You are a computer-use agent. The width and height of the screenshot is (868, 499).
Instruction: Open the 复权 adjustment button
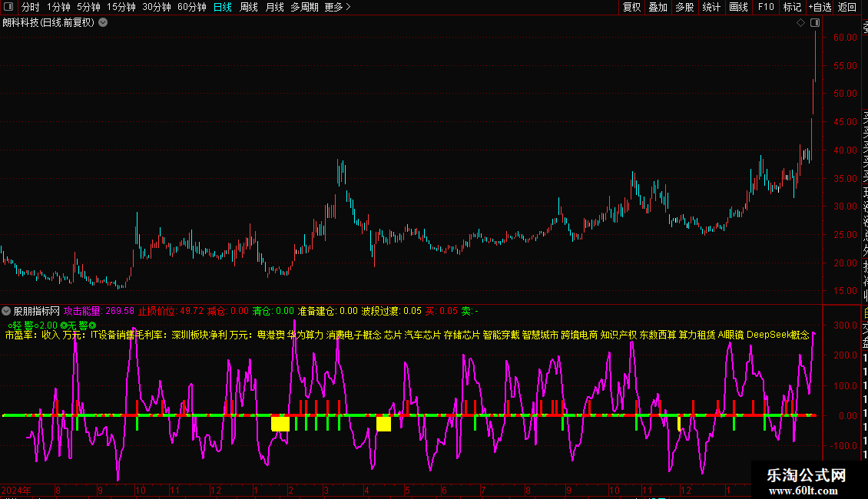click(x=631, y=7)
